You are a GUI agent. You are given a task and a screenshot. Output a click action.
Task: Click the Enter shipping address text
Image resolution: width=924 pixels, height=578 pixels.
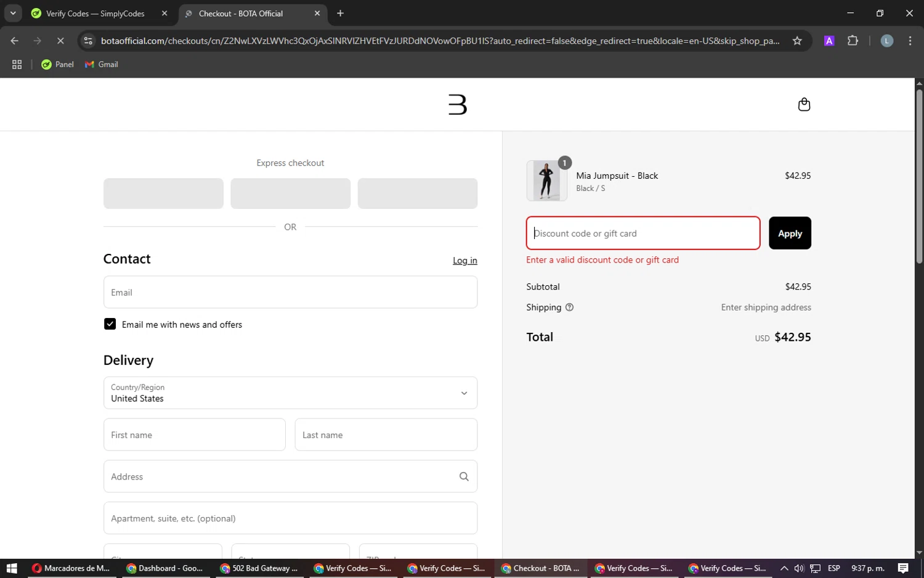point(766,307)
